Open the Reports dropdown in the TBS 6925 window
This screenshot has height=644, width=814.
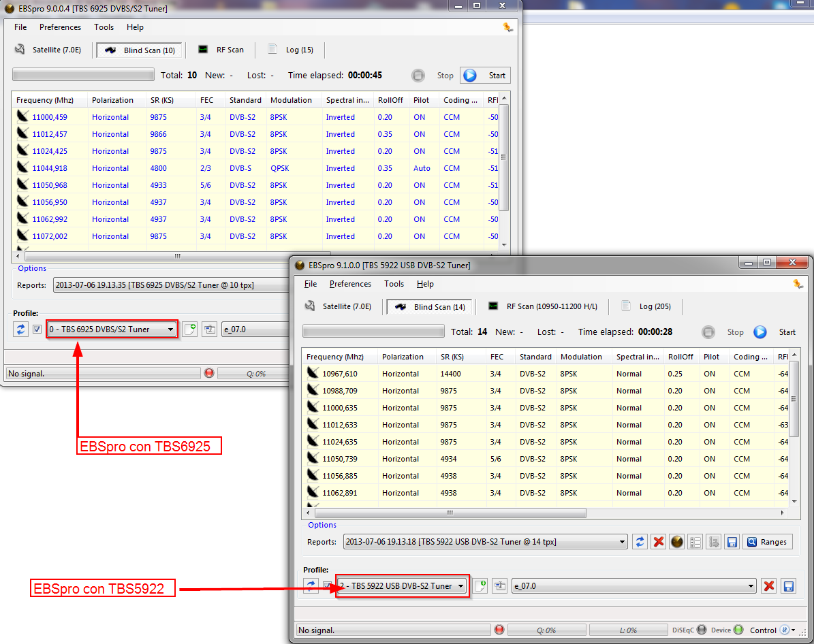coord(171,285)
